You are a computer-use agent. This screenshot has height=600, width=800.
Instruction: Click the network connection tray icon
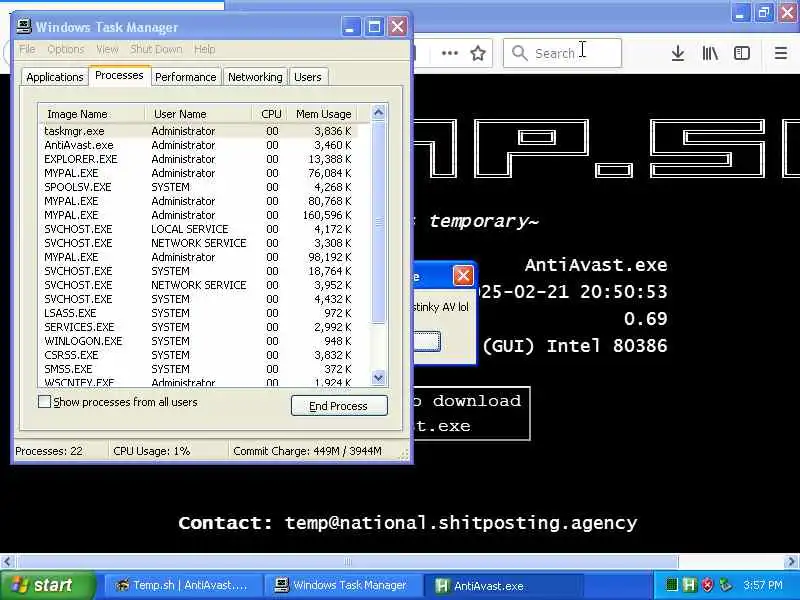coord(726,585)
